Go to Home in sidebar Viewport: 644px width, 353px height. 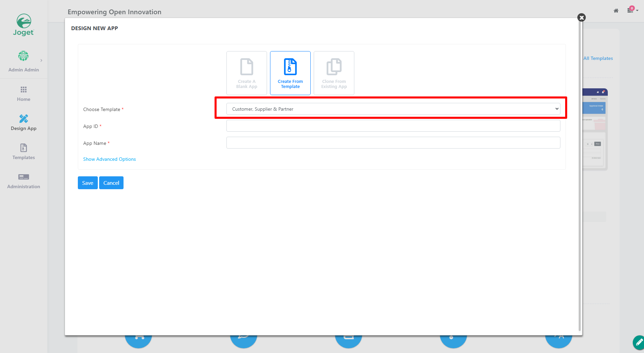click(x=24, y=94)
